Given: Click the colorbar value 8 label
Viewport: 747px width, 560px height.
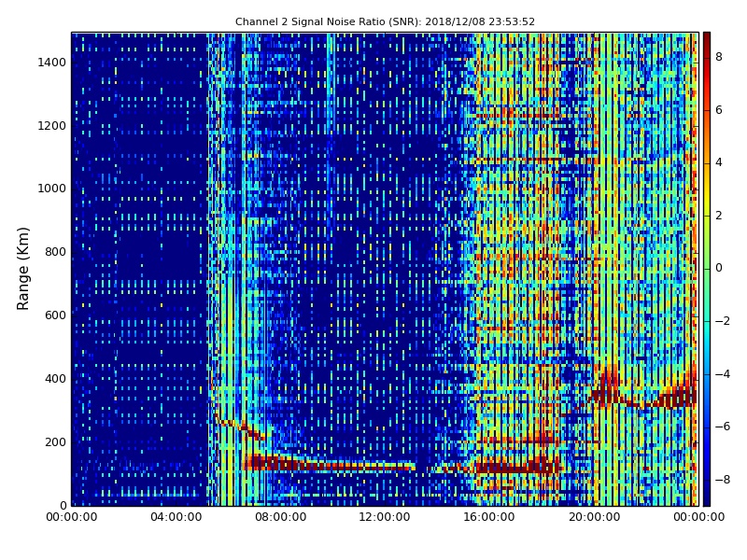Looking at the screenshot, I should pos(719,57).
